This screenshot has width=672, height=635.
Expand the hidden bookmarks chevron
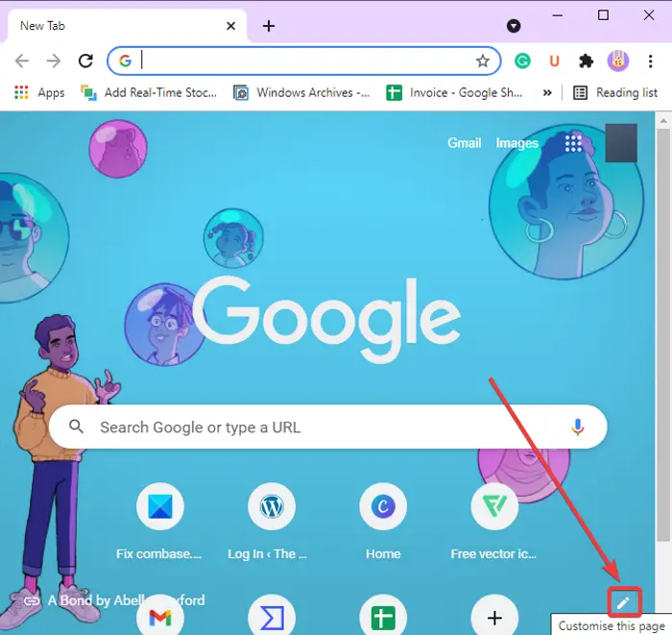point(547,92)
